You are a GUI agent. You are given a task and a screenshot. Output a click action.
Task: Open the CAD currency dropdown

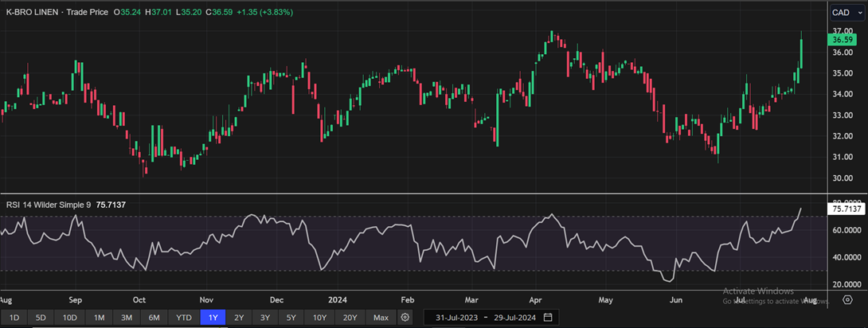click(847, 12)
